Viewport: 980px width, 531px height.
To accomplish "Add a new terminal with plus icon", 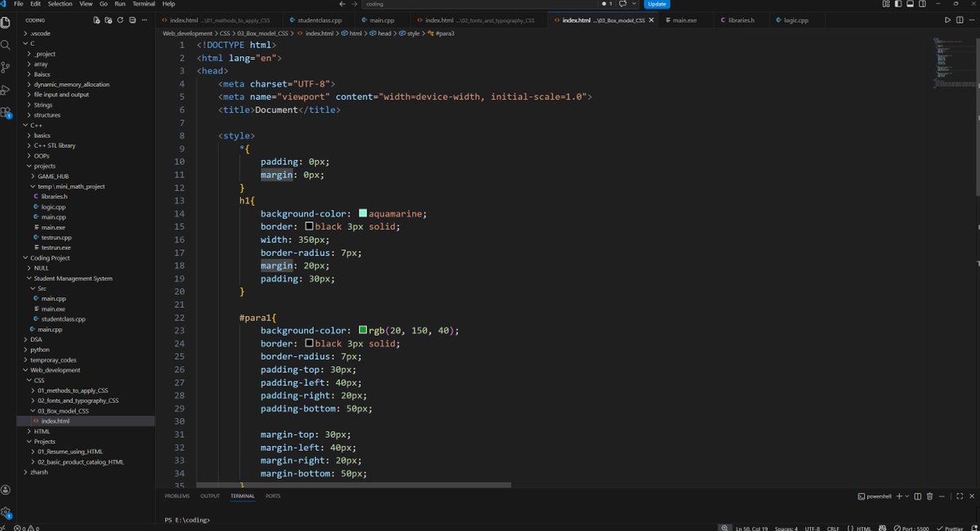I will click(898, 496).
